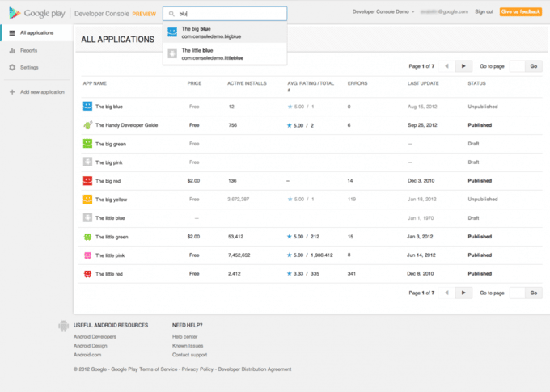
Task: Select The little blue icon in search suggestions
Action: coord(172,53)
